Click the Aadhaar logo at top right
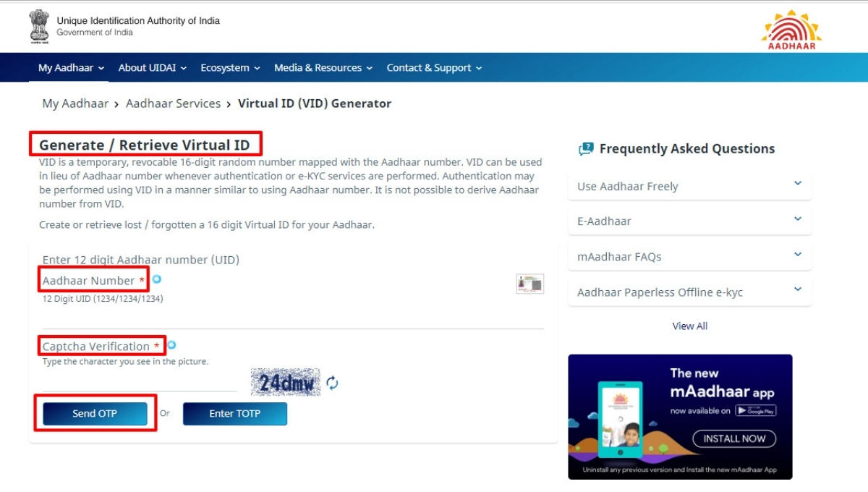Image resolution: width=868 pixels, height=492 pixels. tap(791, 30)
